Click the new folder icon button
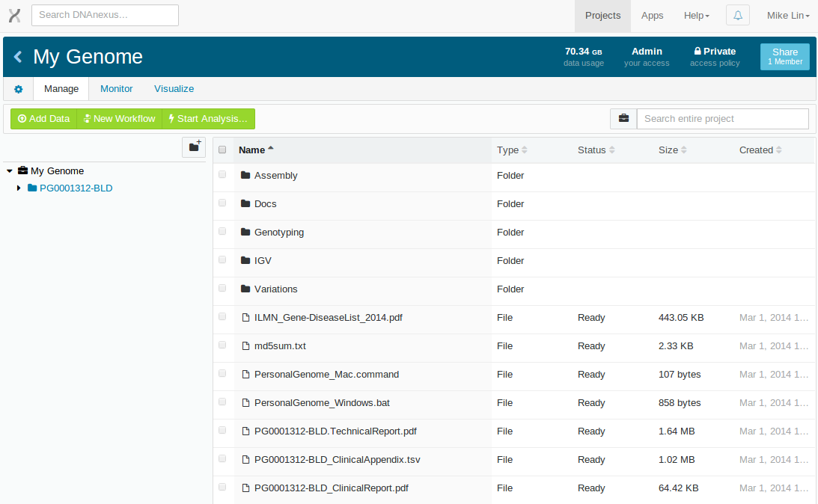The image size is (818, 504). click(194, 147)
